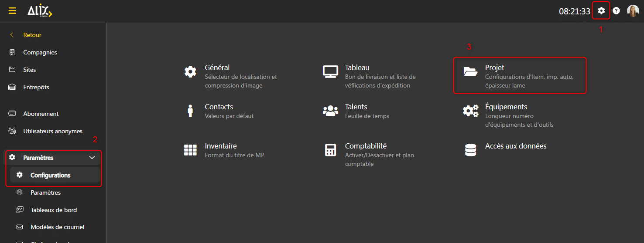Screen dimensions: 644x243
Task: Open the Accès aux données database icon
Action: click(x=470, y=150)
